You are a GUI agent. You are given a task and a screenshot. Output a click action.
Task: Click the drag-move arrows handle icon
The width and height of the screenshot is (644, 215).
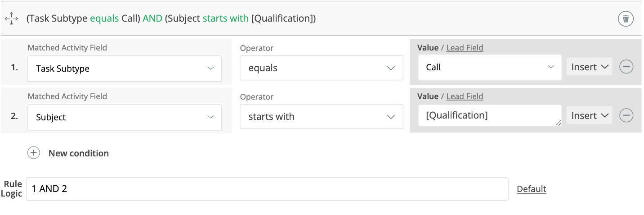pos(11,19)
